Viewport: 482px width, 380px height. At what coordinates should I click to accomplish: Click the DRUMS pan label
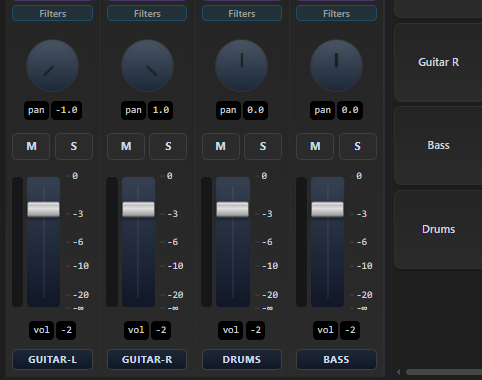[228, 110]
